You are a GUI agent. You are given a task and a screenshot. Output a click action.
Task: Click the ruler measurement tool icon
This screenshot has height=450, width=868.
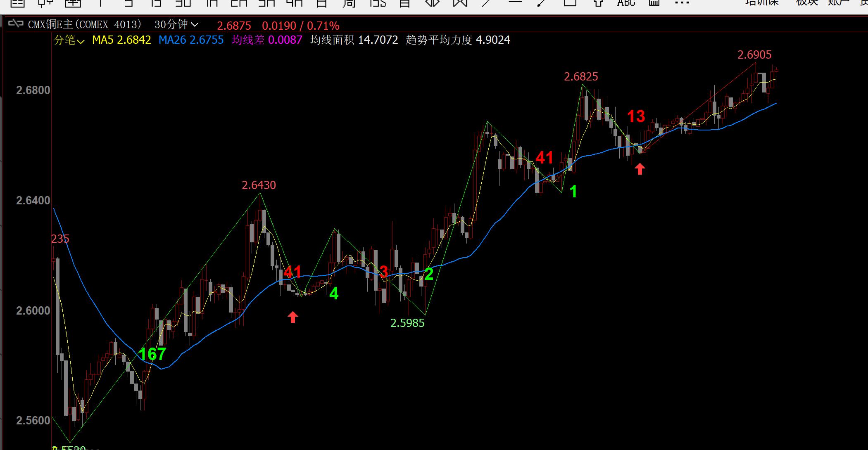coord(654,3)
